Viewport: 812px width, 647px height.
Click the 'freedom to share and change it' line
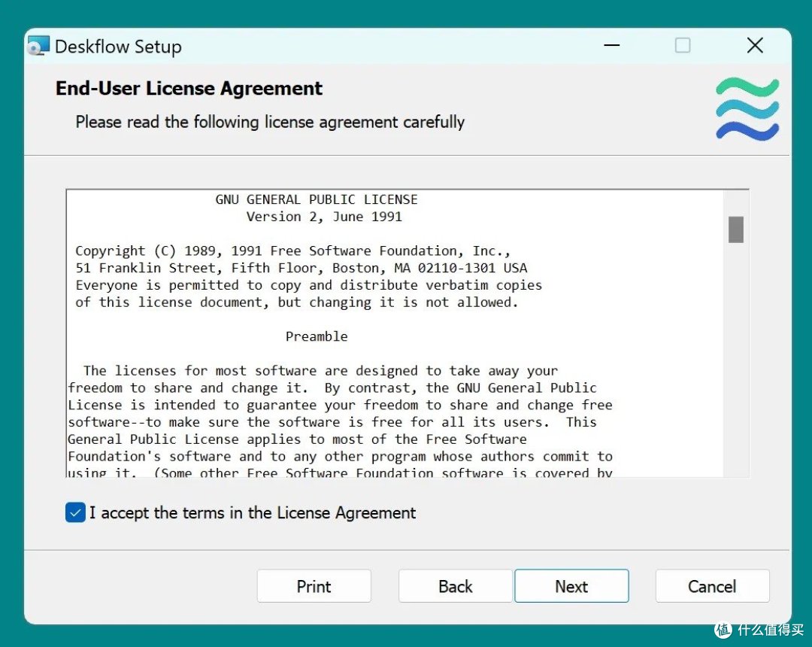(332, 387)
